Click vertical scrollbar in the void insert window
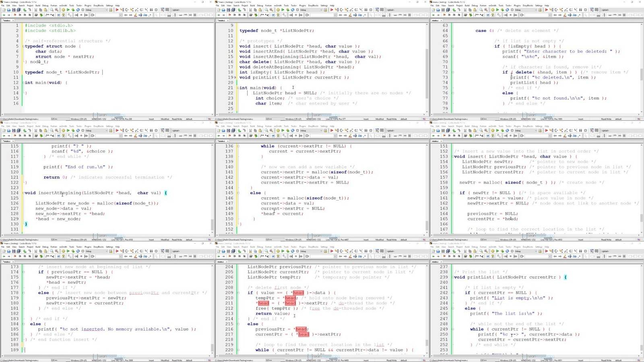The width and height of the screenshot is (644, 362). [642, 217]
